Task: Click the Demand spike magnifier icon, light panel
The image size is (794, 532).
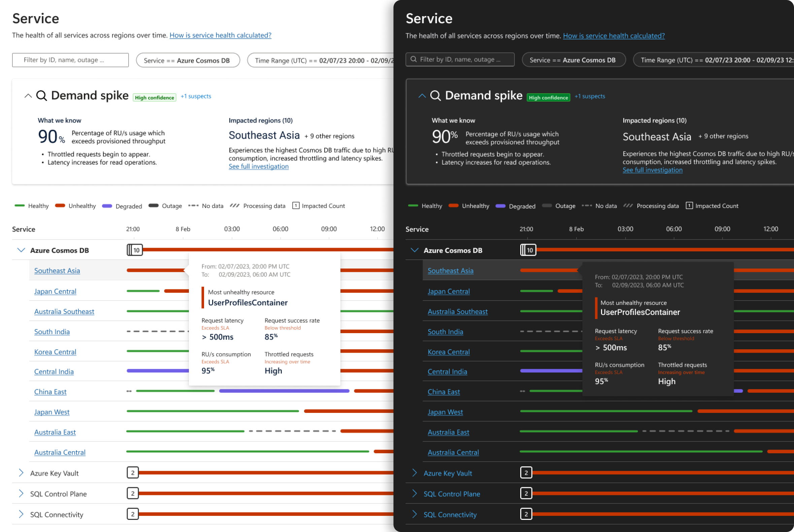Action: click(x=41, y=96)
